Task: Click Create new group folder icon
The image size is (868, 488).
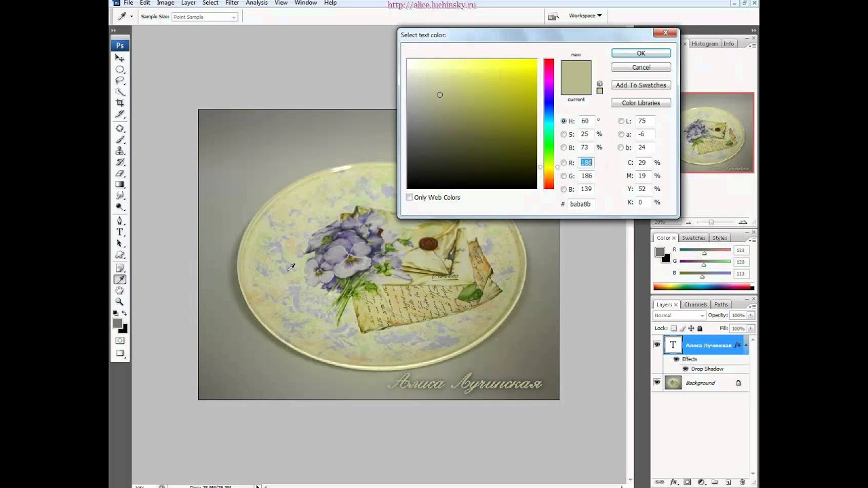Action: pyautogui.click(x=715, y=482)
